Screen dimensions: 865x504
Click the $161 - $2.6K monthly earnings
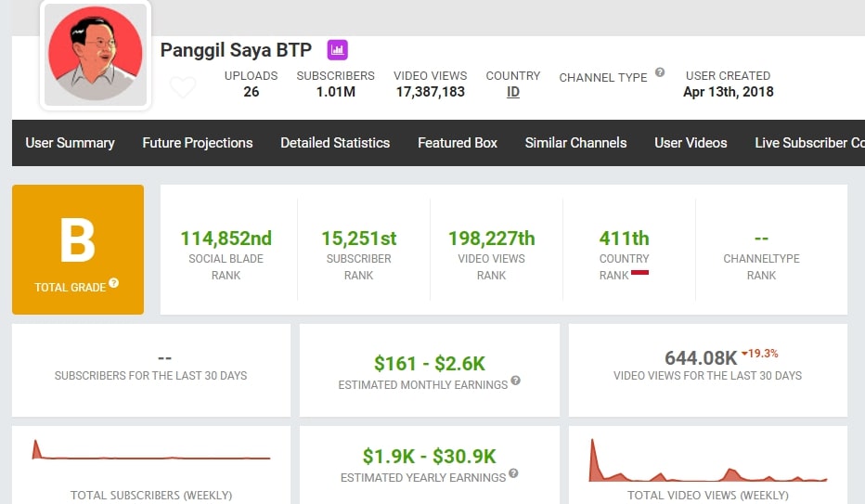tap(429, 364)
